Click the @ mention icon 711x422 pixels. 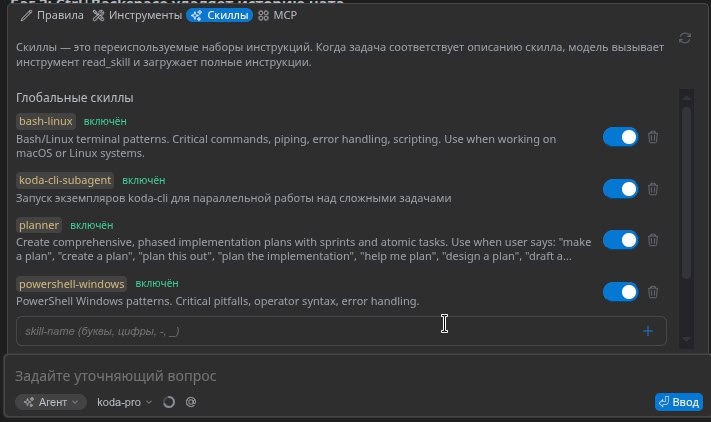coord(190,402)
